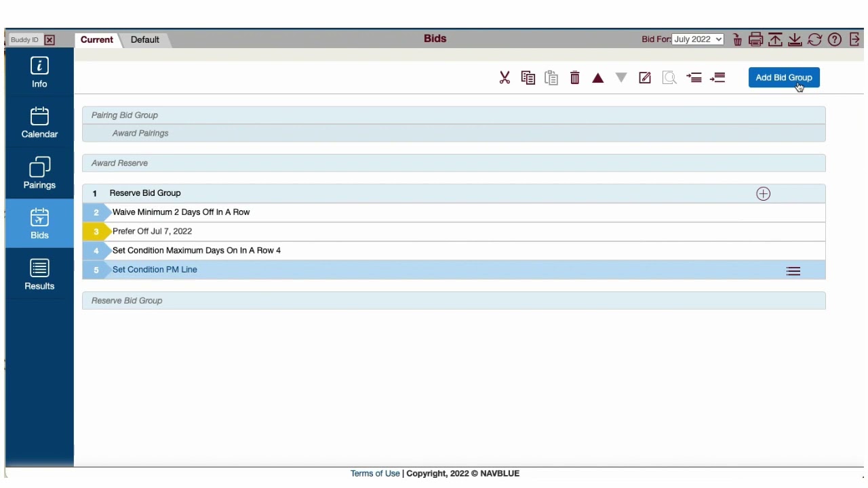Open the Bid For month dropdown
The height and width of the screenshot is (488, 868).
pos(698,39)
